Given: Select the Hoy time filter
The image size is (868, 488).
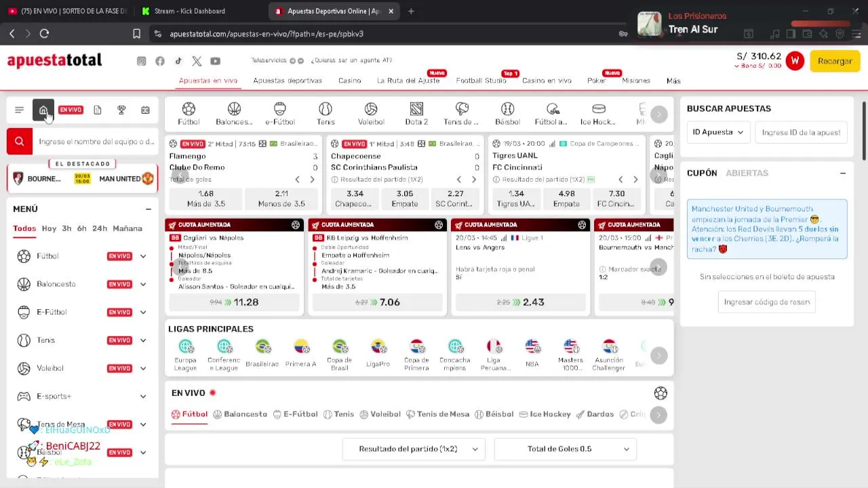Looking at the screenshot, I should tap(49, 228).
